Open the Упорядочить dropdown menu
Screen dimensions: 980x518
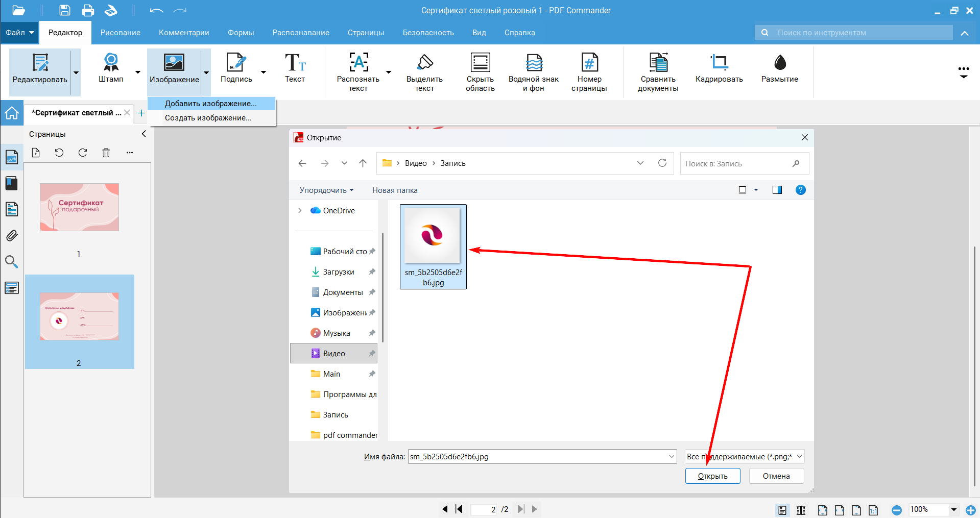coord(326,190)
